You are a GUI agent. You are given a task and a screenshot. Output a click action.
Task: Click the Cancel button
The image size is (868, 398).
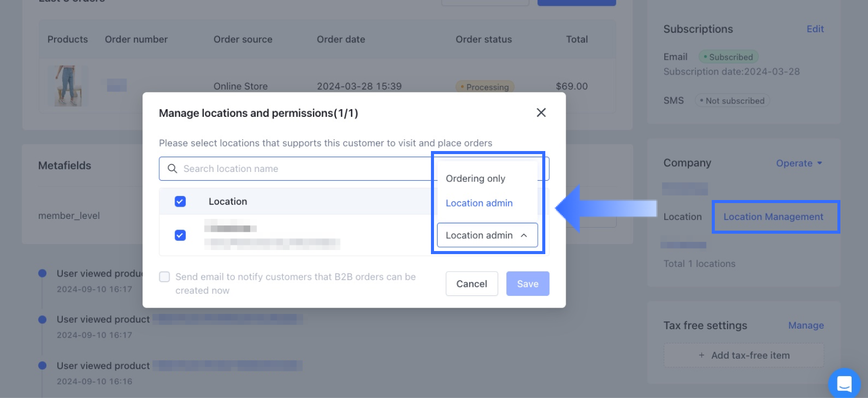[x=471, y=284]
